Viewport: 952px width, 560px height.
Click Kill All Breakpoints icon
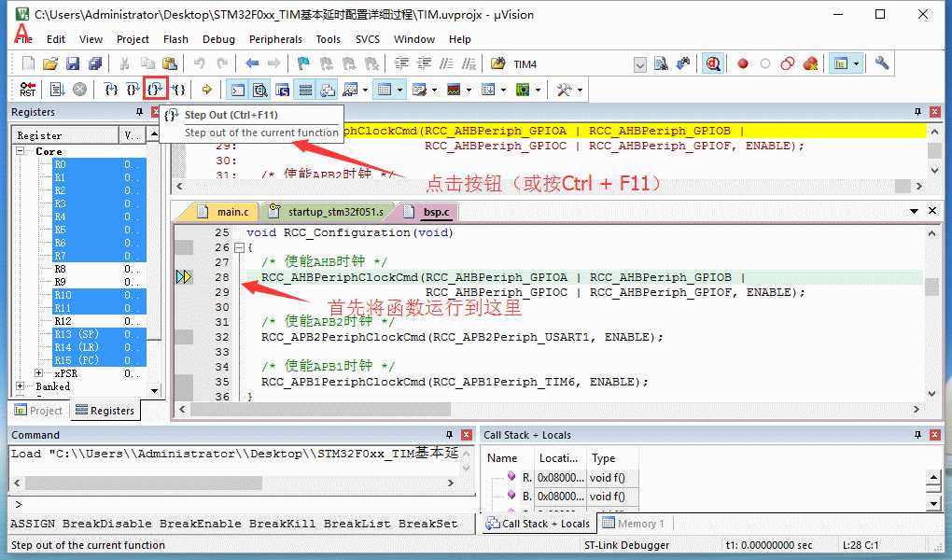tap(810, 63)
